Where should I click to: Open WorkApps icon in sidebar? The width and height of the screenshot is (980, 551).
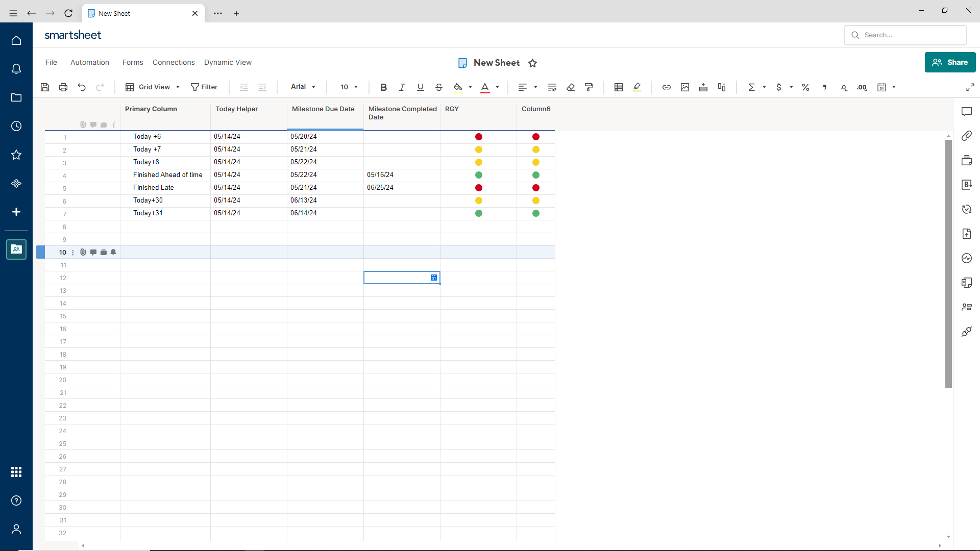pyautogui.click(x=16, y=183)
